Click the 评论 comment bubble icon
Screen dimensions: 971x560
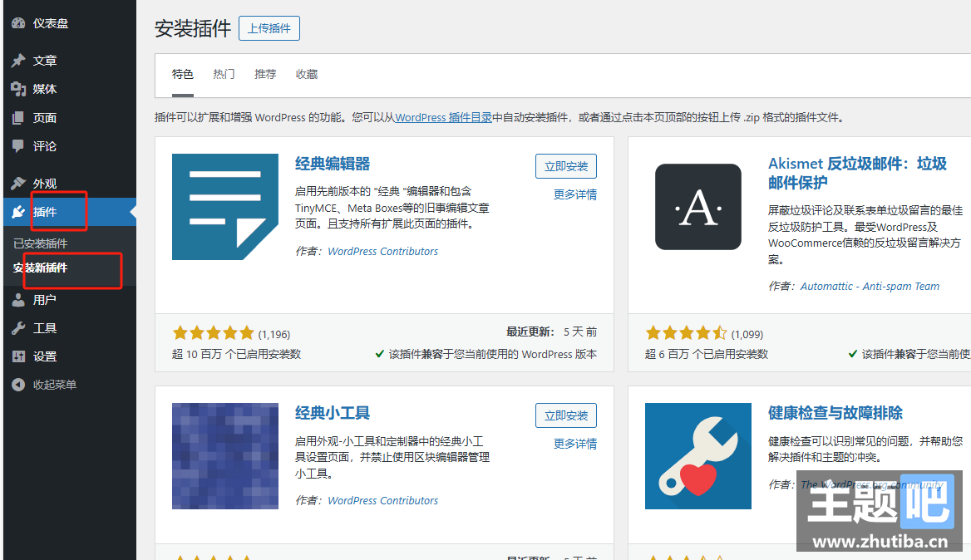[18, 146]
